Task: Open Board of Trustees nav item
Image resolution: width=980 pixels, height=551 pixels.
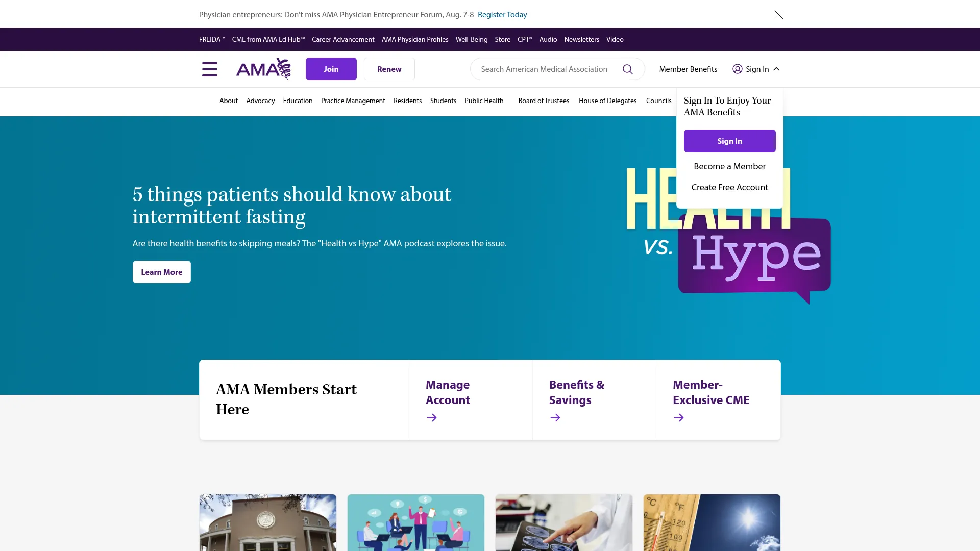Action: point(544,101)
